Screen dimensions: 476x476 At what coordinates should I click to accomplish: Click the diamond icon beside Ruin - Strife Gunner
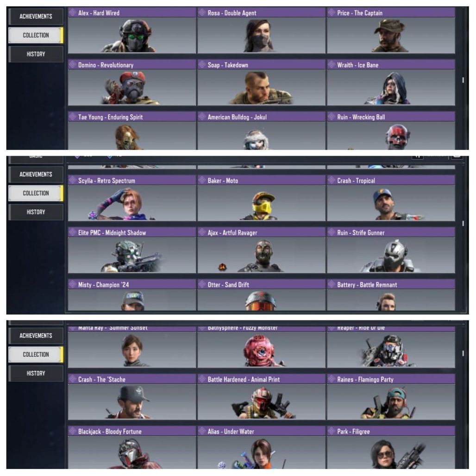click(332, 232)
